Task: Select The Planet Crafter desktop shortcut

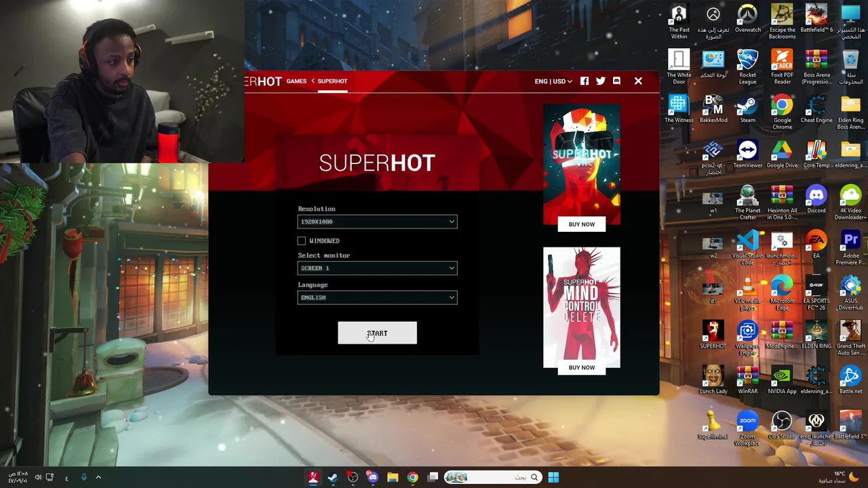Action: 748,203
